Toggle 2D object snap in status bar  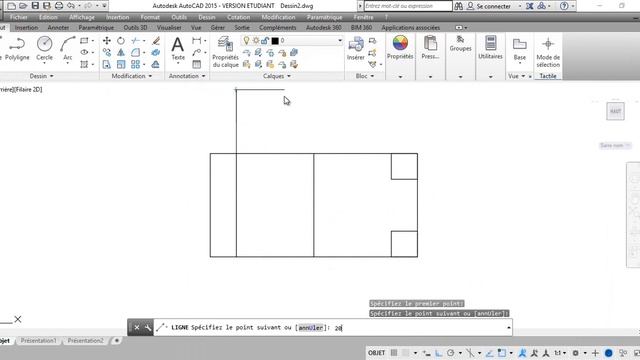pyautogui.click(x=502, y=353)
